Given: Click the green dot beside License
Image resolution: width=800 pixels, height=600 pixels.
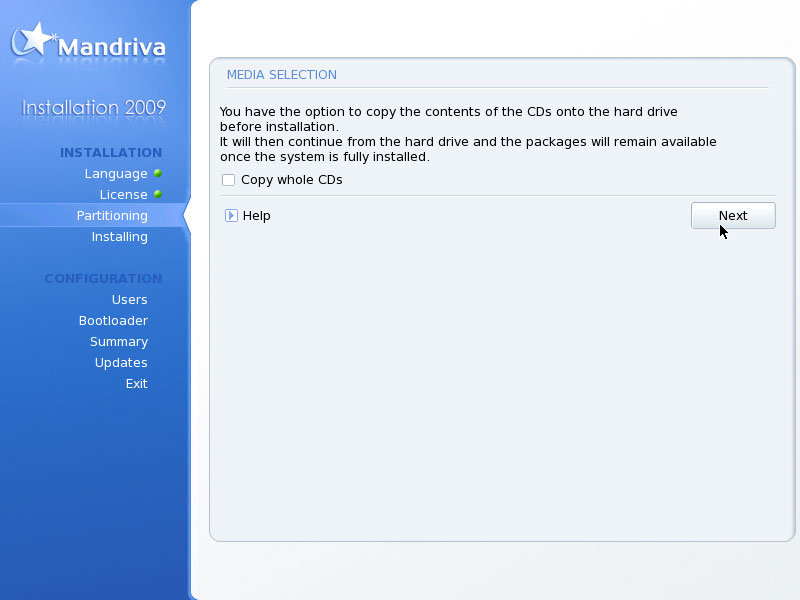Looking at the screenshot, I should coord(158,194).
